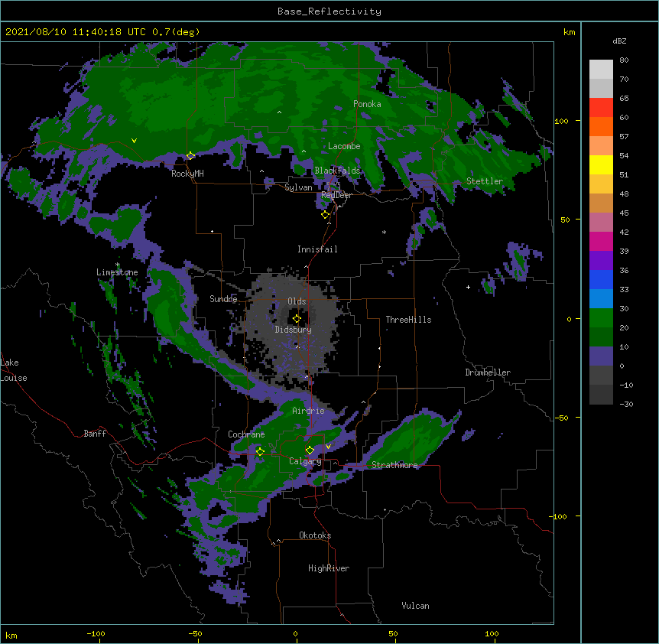Click the Ponoka city label
659x644 pixels.
(x=367, y=104)
